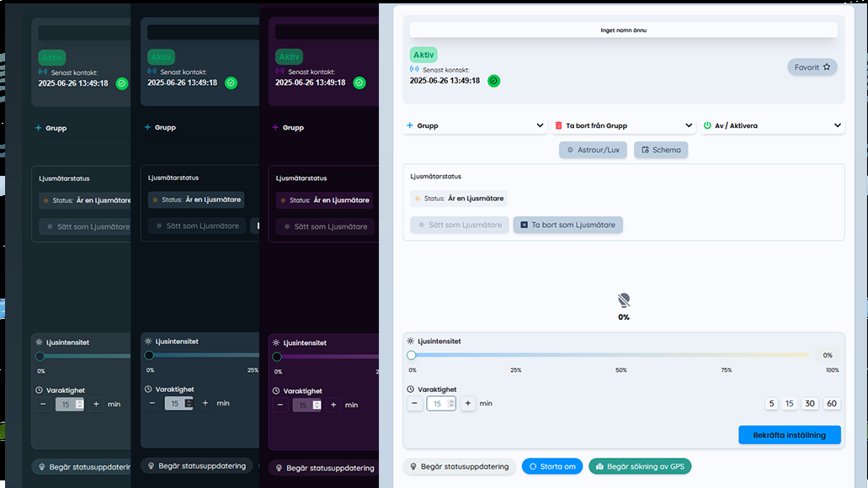Select the 60 minute duration preset
The height and width of the screenshot is (488, 868).
pyautogui.click(x=832, y=404)
